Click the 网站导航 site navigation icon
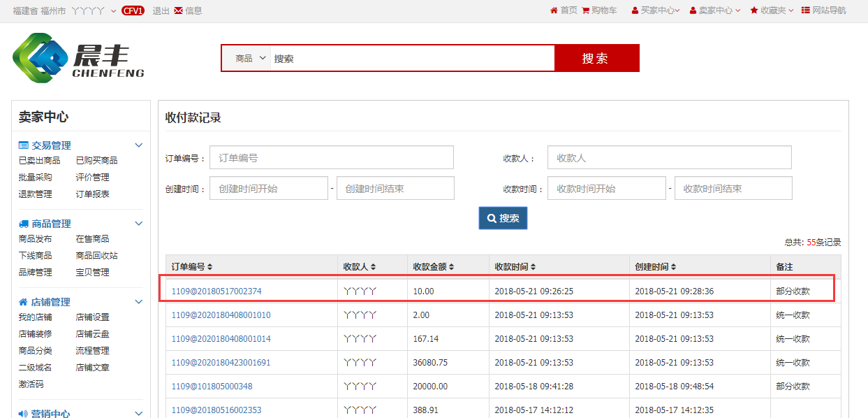Viewport: 868px width, 418px height. click(x=805, y=10)
